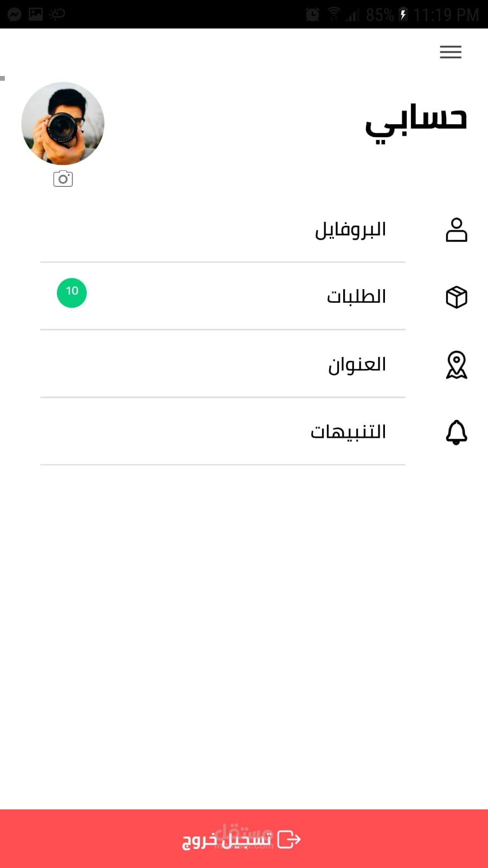The height and width of the screenshot is (868, 488).
Task: Tap the تسجيل خروج logout button
Action: tap(244, 839)
